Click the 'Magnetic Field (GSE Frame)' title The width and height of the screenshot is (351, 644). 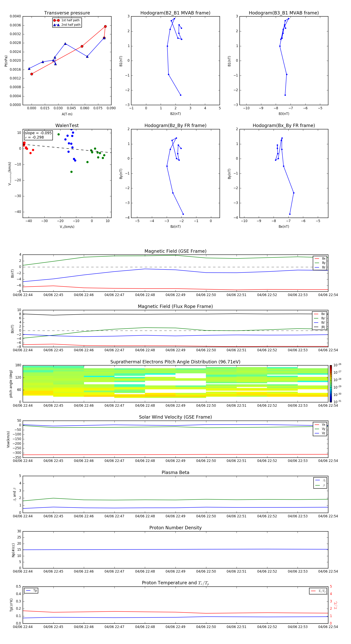[175, 251]
